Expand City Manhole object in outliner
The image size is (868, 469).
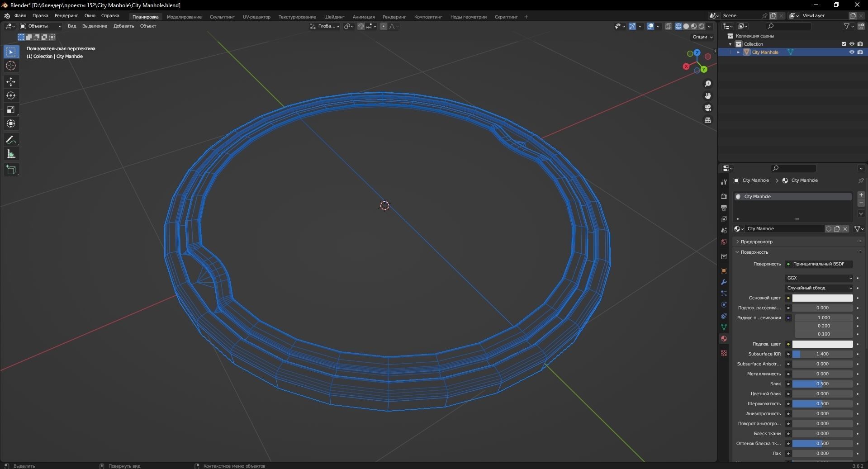point(738,52)
